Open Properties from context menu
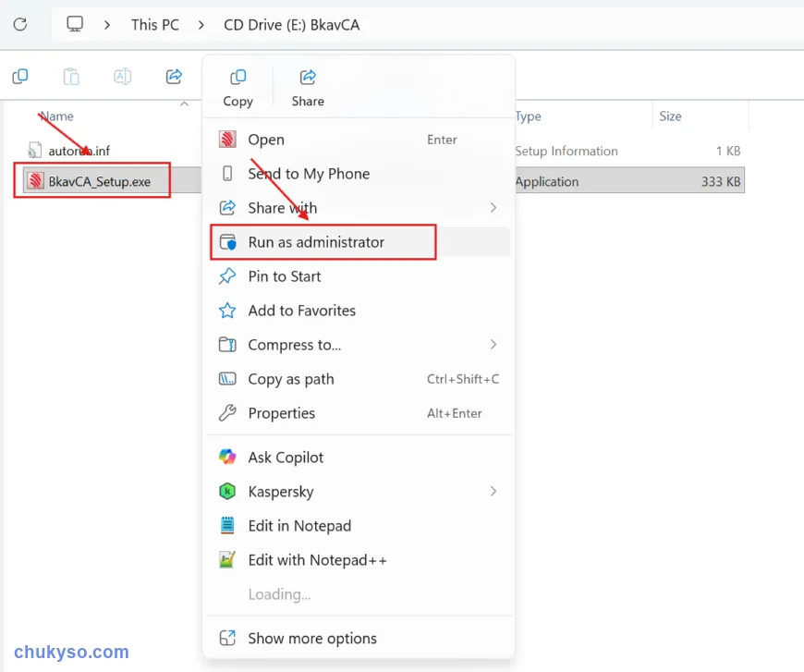Screen dimensions: 804x672 [359, 413]
